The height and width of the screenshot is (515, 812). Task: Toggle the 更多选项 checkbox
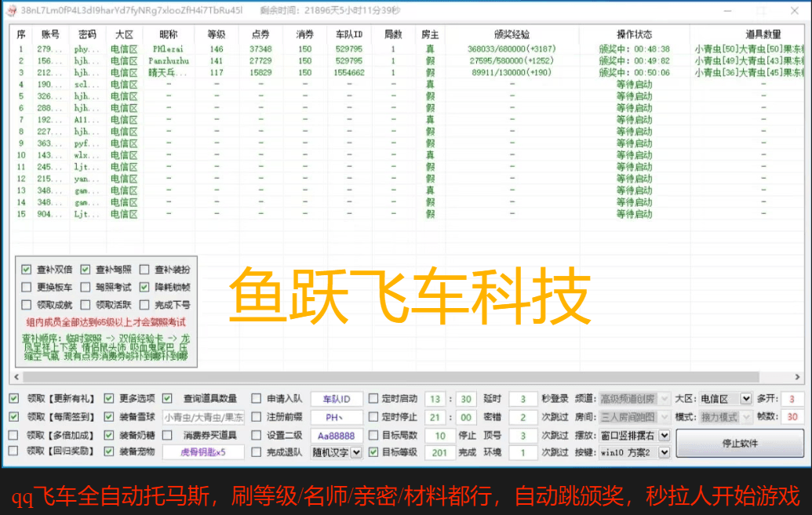tap(109, 398)
